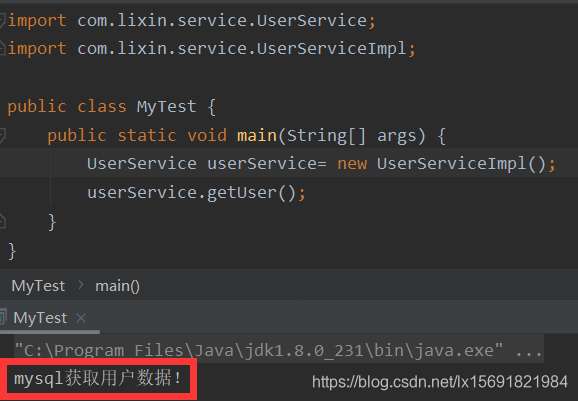578x401 pixels.
Task: Click the run tab icon left of MyTest
Action: point(3,318)
